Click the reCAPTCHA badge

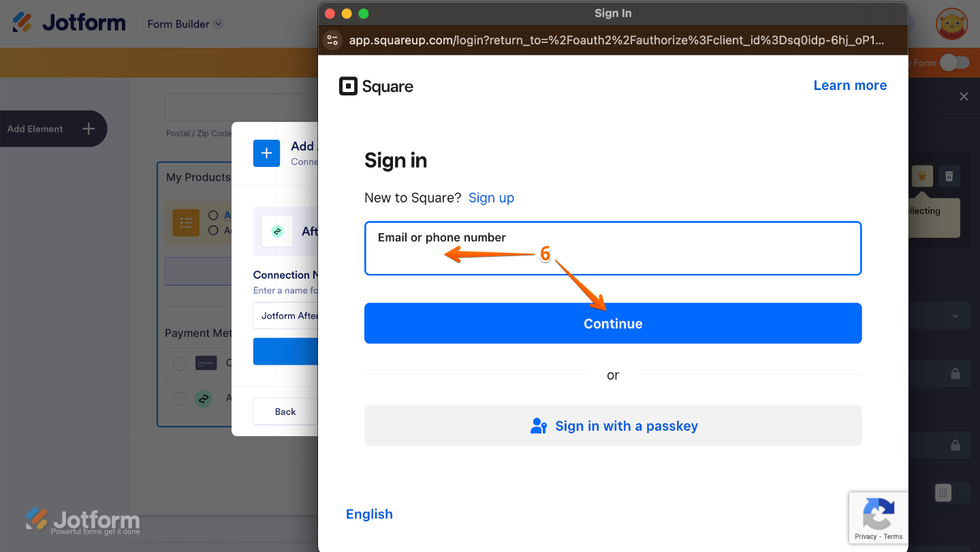click(878, 517)
